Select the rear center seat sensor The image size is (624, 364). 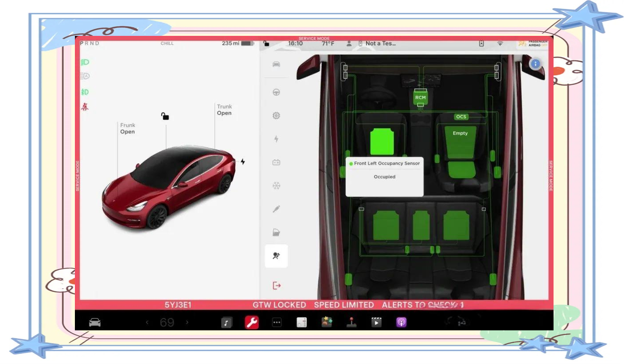421,225
